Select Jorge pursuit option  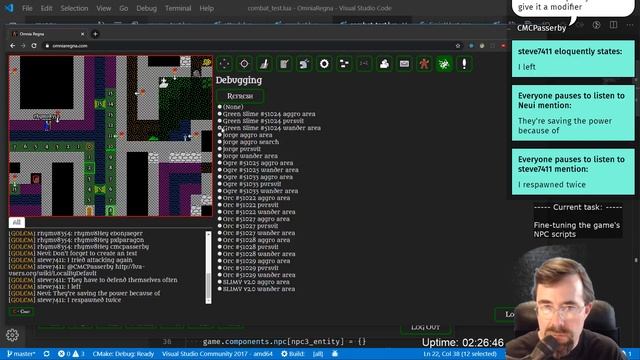(x=240, y=149)
